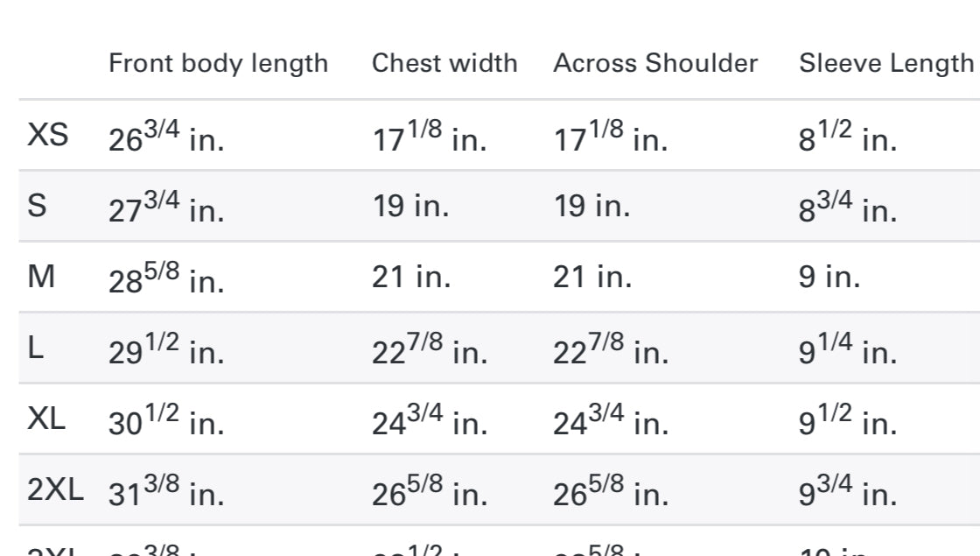980x556 pixels.
Task: Select the L across shoulder value
Action: coord(611,350)
